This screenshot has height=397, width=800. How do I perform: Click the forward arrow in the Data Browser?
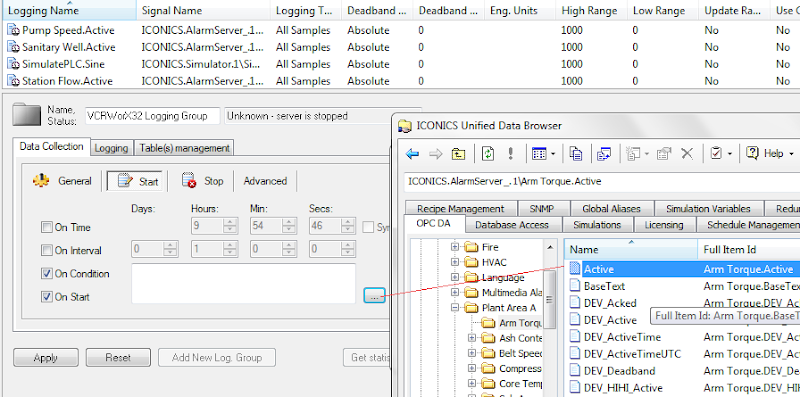tap(435, 154)
